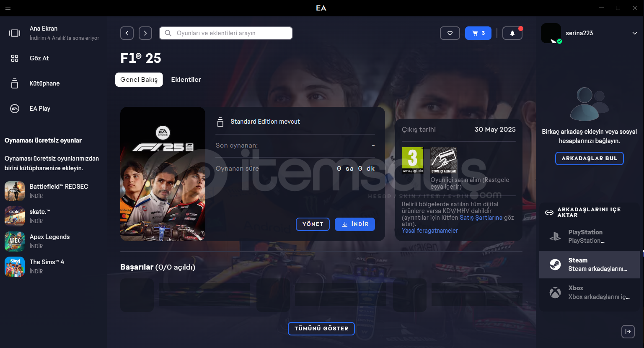Open the hamburger menu in title bar
Screen dimensions: 644x348
pyautogui.click(x=8, y=8)
